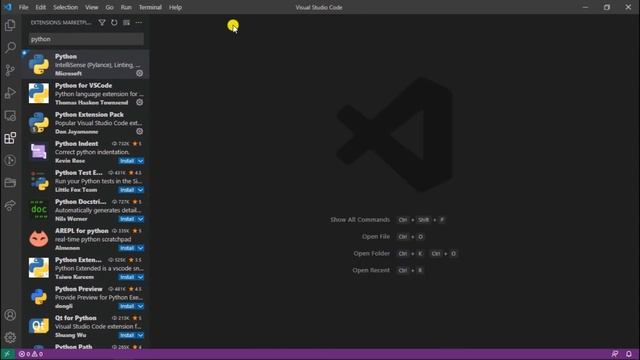The width and height of the screenshot is (640, 360).
Task: Install the Python Docstring extension
Action: [x=127, y=219]
